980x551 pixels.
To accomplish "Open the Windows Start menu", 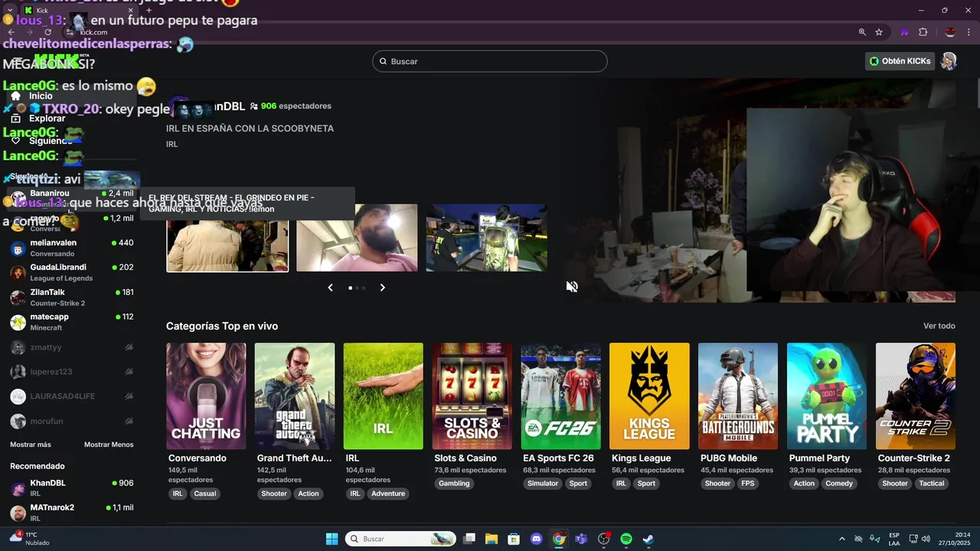I will click(x=332, y=539).
